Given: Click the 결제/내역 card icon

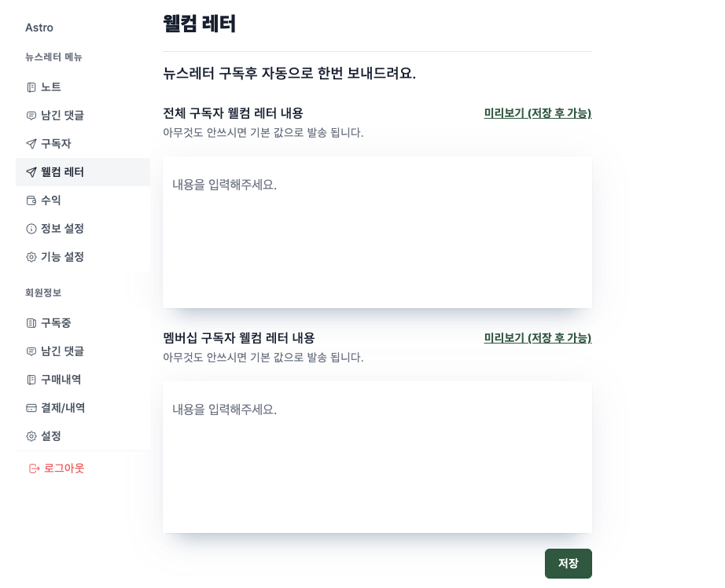Looking at the screenshot, I should (31, 408).
